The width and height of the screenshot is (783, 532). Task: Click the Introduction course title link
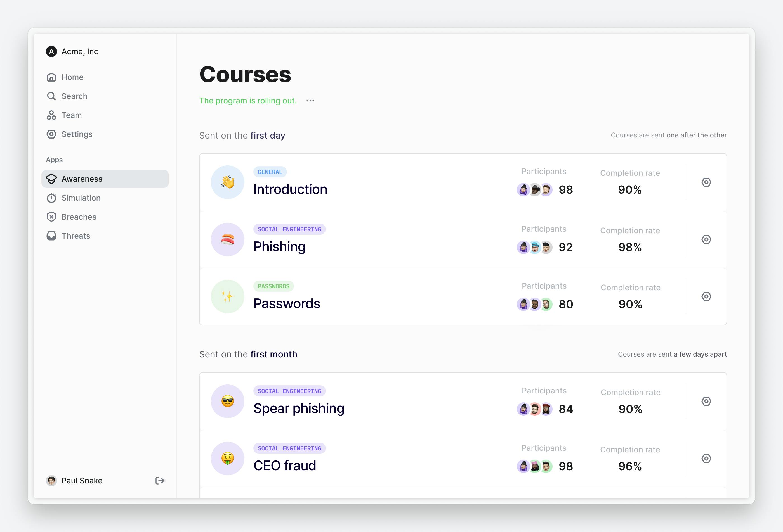coord(291,189)
